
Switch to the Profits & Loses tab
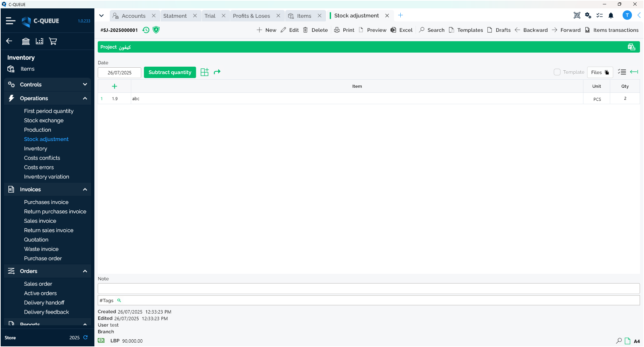pos(251,16)
